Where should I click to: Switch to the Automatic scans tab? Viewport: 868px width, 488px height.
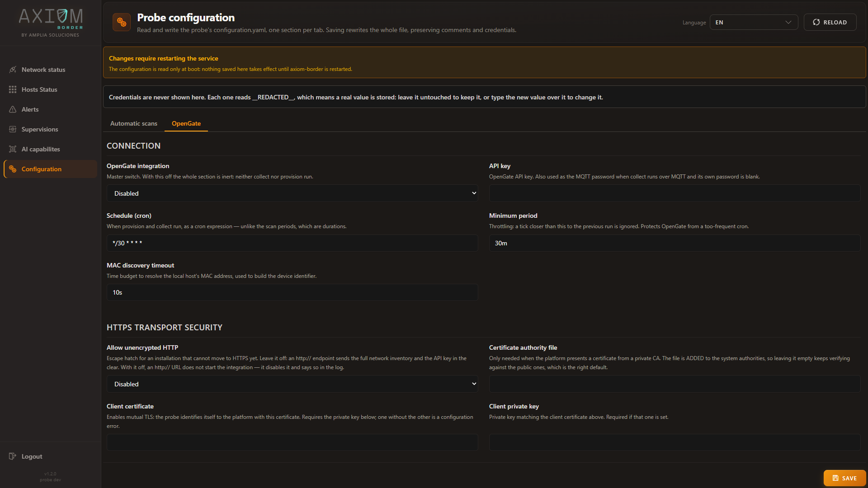click(x=134, y=123)
